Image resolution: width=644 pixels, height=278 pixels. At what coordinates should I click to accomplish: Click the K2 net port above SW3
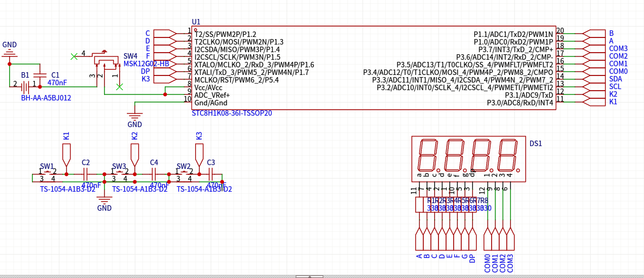pos(135,154)
